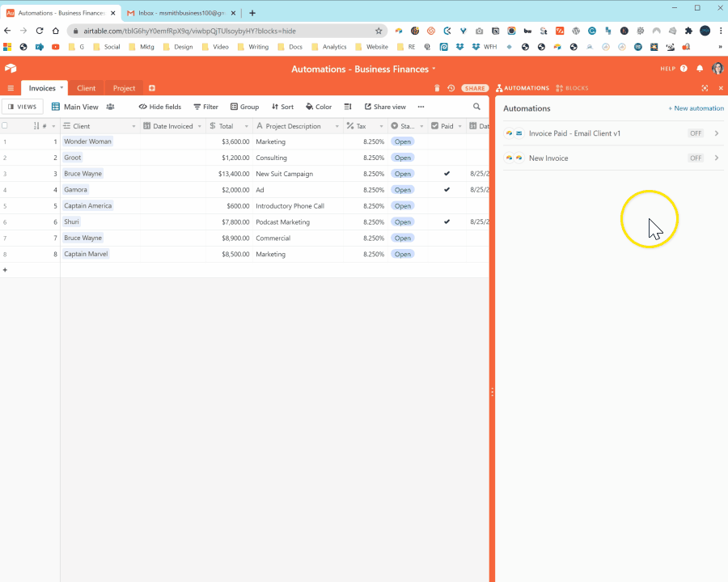Expand the Invoice Paid automation chevron
Viewport: 728px width, 582px height.
717,133
